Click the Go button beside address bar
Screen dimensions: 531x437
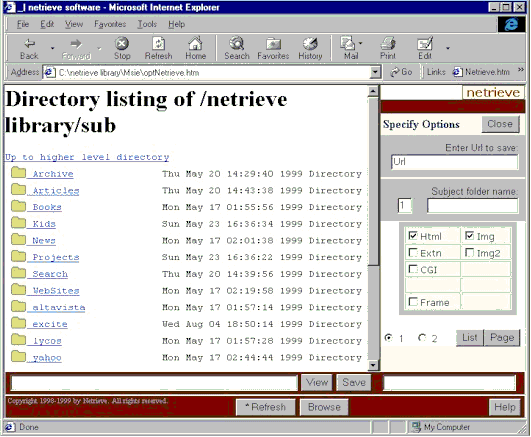(401, 72)
